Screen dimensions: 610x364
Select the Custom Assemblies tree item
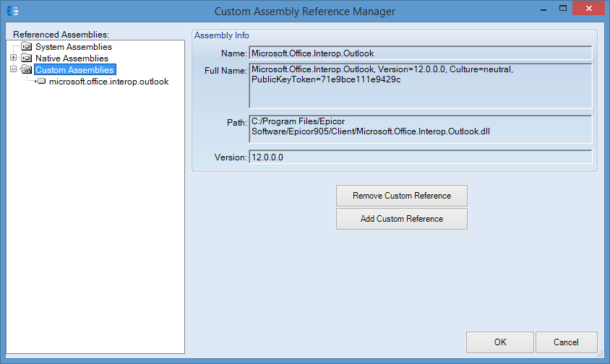74,69
